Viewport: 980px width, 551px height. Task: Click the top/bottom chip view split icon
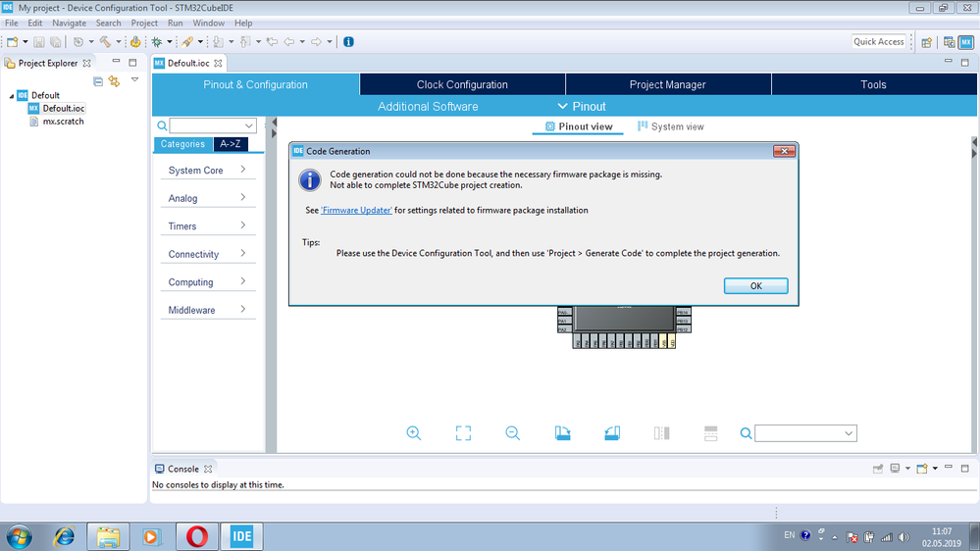[661, 433]
